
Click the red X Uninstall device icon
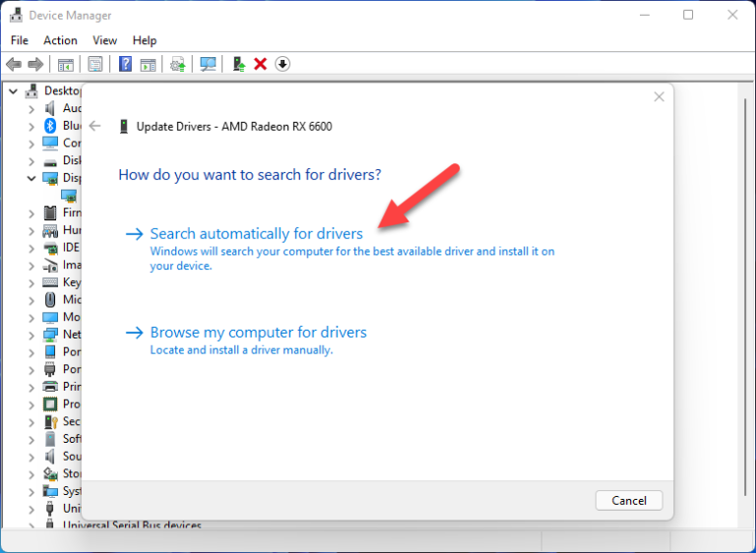click(260, 64)
